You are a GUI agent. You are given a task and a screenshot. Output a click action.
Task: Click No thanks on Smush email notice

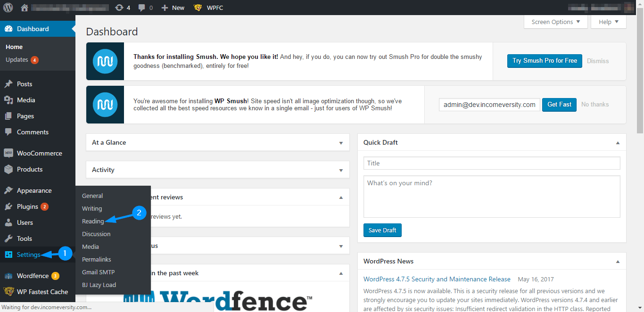[x=595, y=104]
